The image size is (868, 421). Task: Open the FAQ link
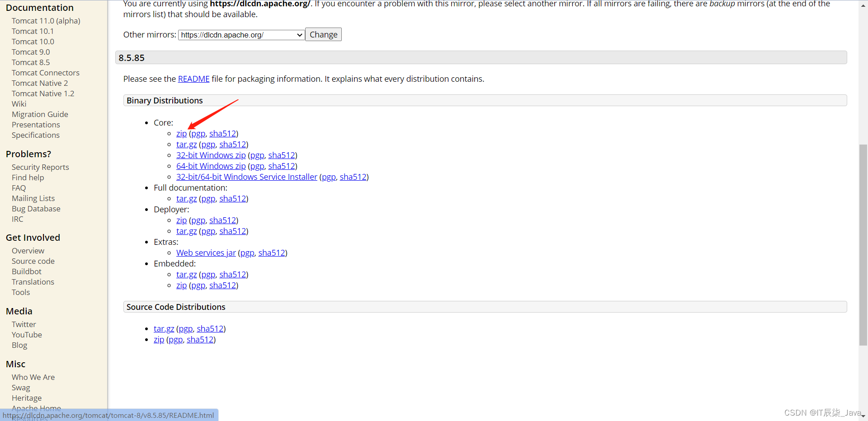pyautogui.click(x=19, y=188)
